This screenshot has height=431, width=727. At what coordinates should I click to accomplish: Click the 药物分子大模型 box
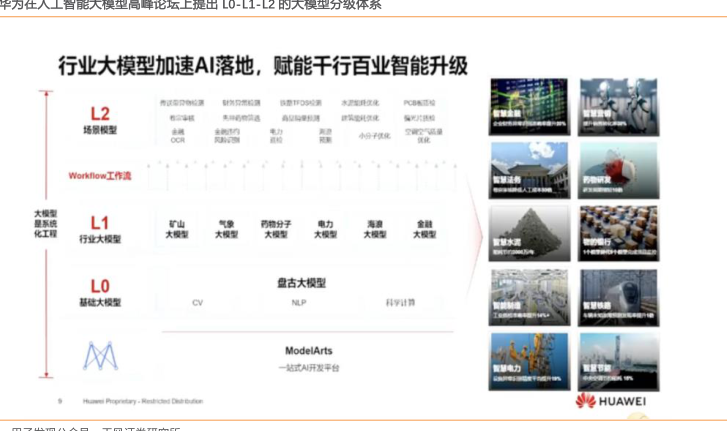[x=276, y=229]
